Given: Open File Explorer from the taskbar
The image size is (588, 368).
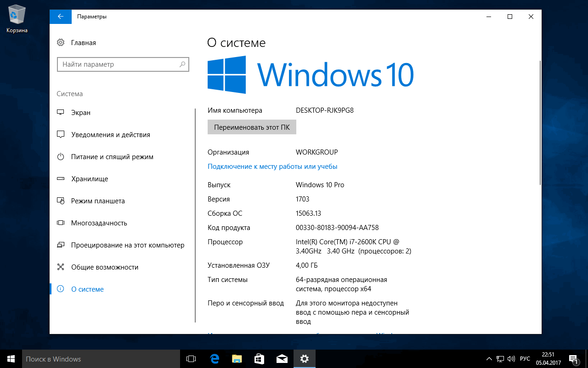Looking at the screenshot, I should 237,359.
